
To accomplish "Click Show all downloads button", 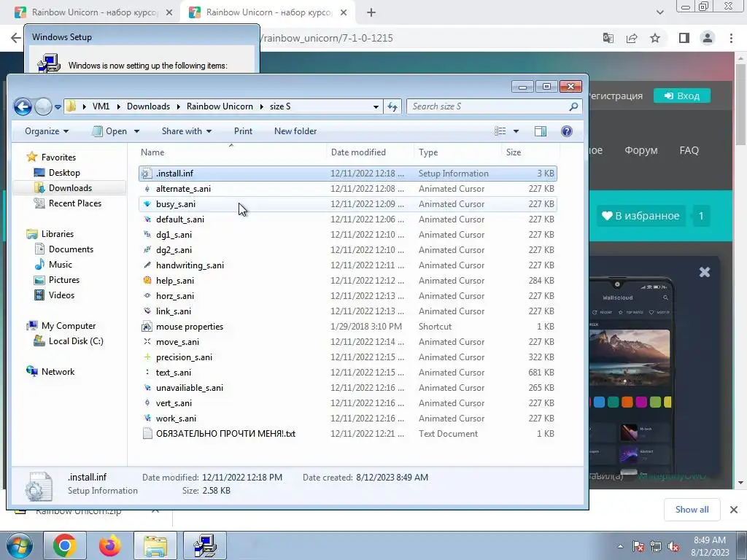I will (x=692, y=510).
